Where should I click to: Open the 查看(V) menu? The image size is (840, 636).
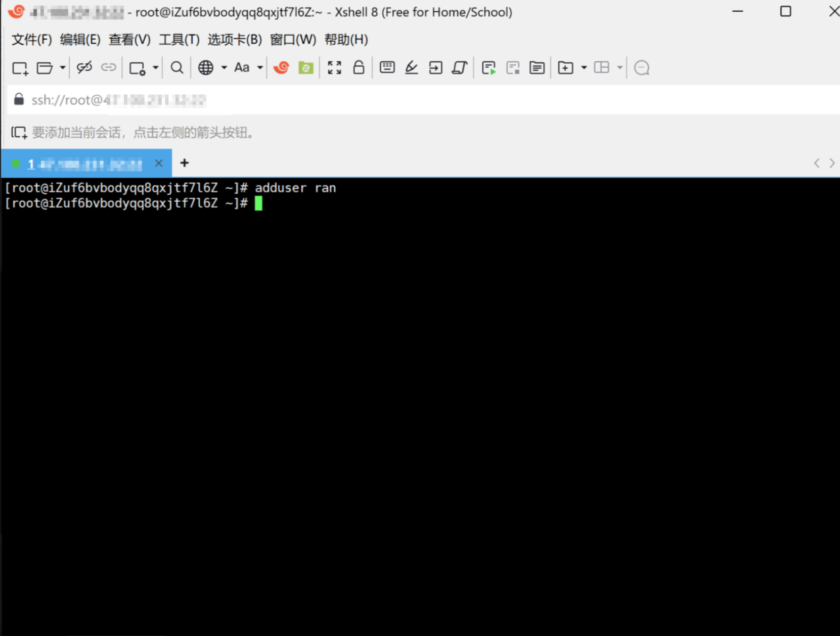point(130,39)
